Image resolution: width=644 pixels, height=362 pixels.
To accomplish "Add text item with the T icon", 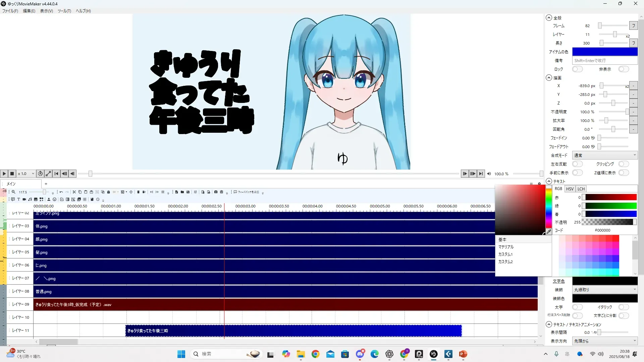I will (x=18, y=199).
